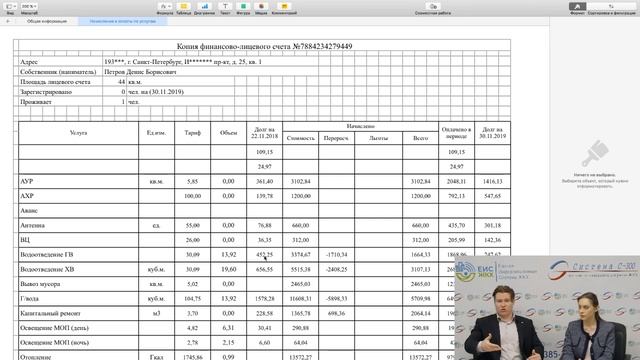The width and height of the screenshot is (640, 360).
Task: Click the address value г. Санкт-Петербург cell
Action: (183, 62)
